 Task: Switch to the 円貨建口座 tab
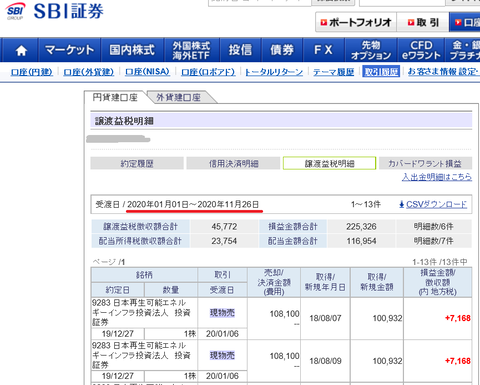click(x=115, y=97)
